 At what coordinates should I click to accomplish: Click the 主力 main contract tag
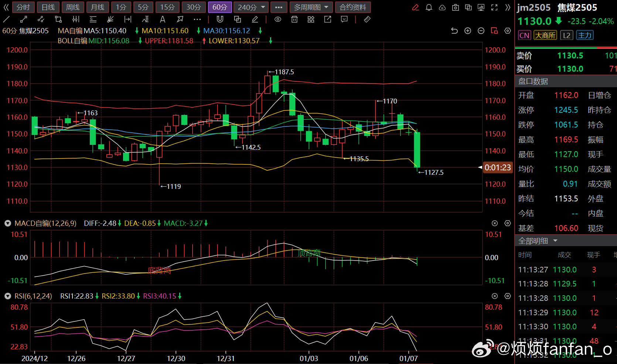click(584, 35)
